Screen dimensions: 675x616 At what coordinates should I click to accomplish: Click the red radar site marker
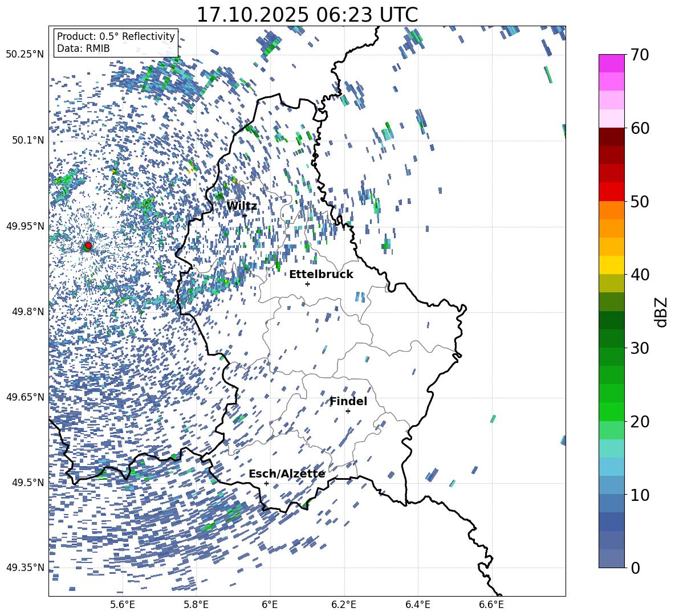88,246
